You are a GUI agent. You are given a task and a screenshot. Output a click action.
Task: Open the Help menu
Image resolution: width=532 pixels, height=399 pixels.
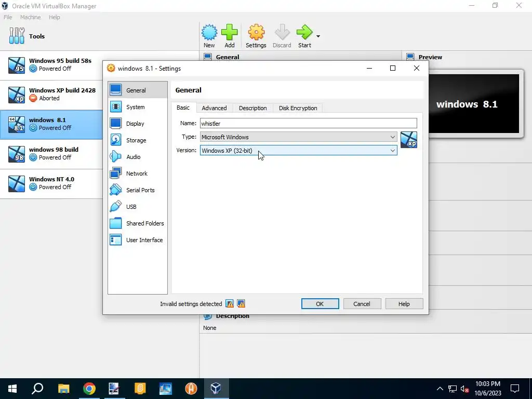54,17
